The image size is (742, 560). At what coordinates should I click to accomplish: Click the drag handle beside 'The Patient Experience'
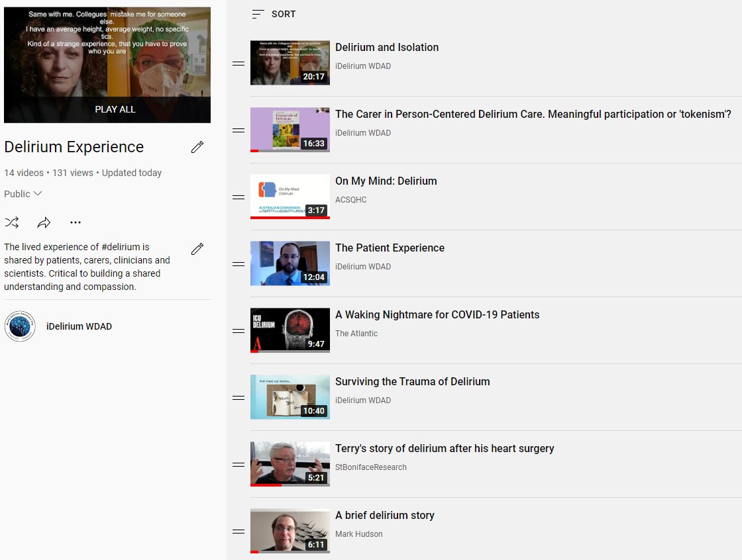(238, 263)
